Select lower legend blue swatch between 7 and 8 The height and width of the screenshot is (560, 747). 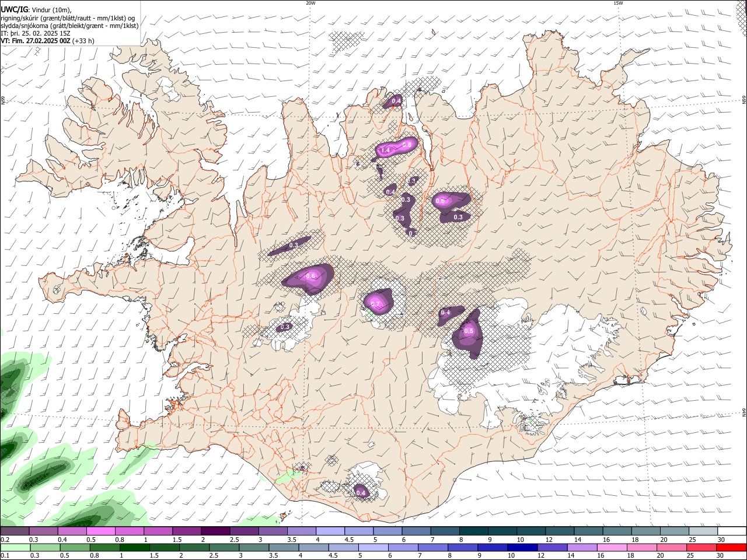click(433, 547)
